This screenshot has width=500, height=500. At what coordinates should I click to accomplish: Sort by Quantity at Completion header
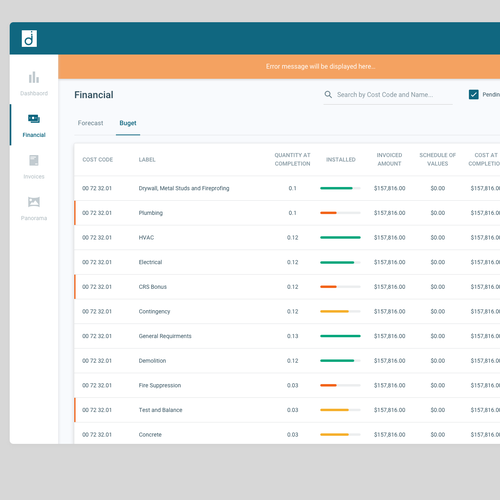(292, 159)
